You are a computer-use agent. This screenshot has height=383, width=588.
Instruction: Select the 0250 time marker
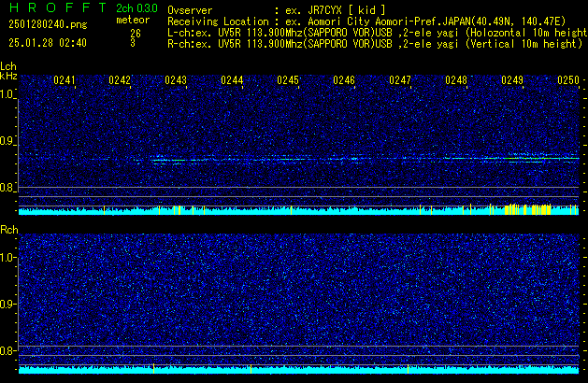pyautogui.click(x=568, y=80)
